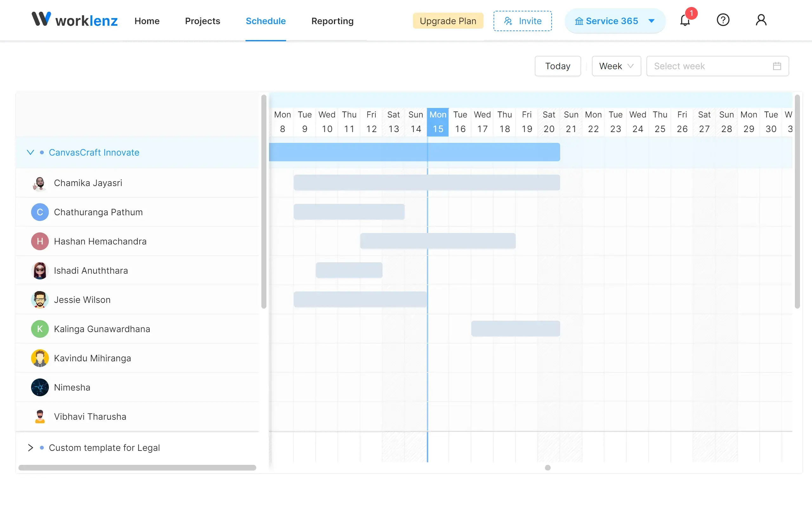Click Kalinga Gunawardhana's K avatar
Viewport: 812px width, 508px height.
point(40,329)
